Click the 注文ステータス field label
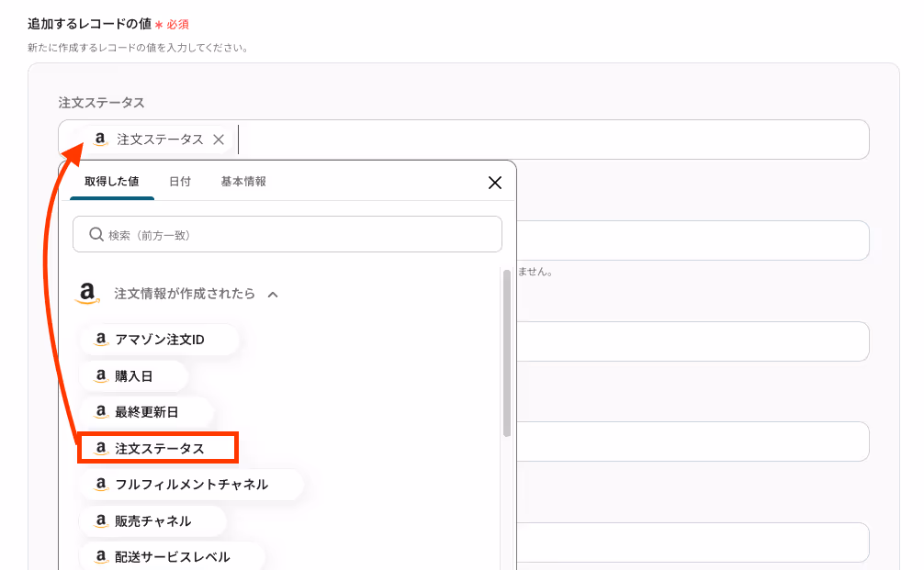Viewport: 924px width, 570px height. 101,103
